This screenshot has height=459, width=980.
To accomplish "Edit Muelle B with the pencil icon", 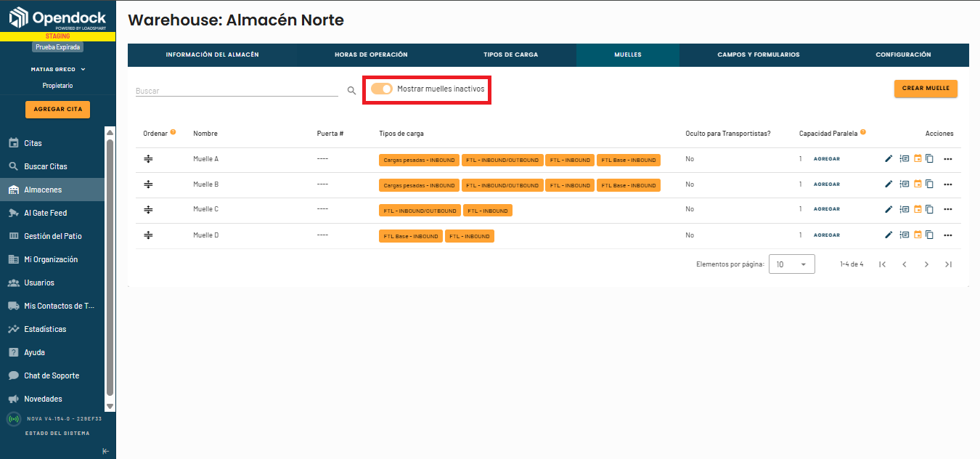I will pos(889,184).
